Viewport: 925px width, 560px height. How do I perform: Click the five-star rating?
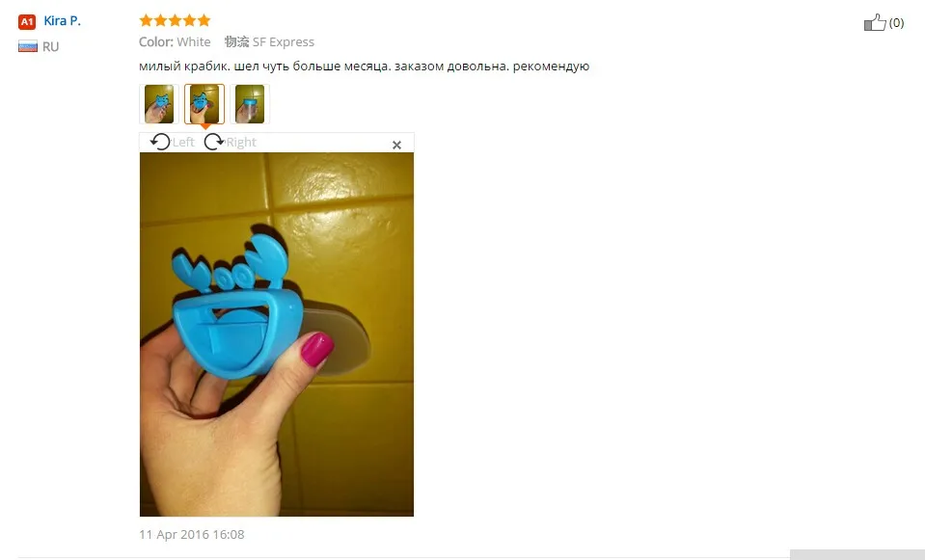click(x=175, y=20)
